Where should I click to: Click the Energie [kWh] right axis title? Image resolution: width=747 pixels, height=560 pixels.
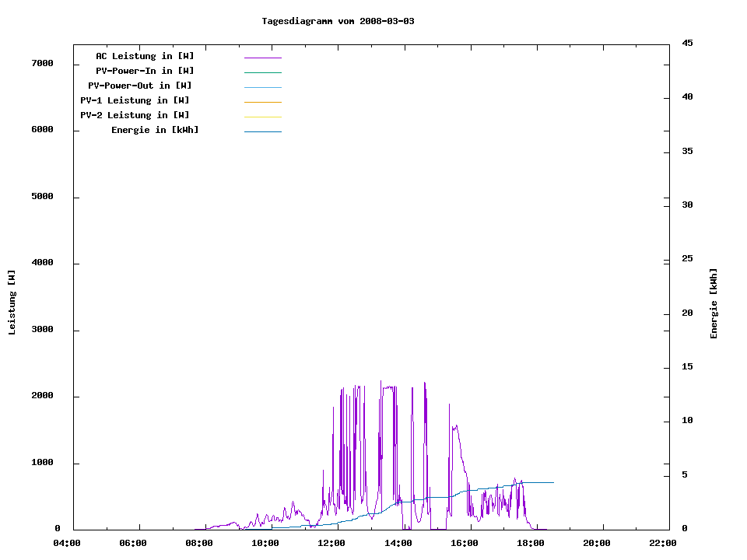pyautogui.click(x=714, y=303)
